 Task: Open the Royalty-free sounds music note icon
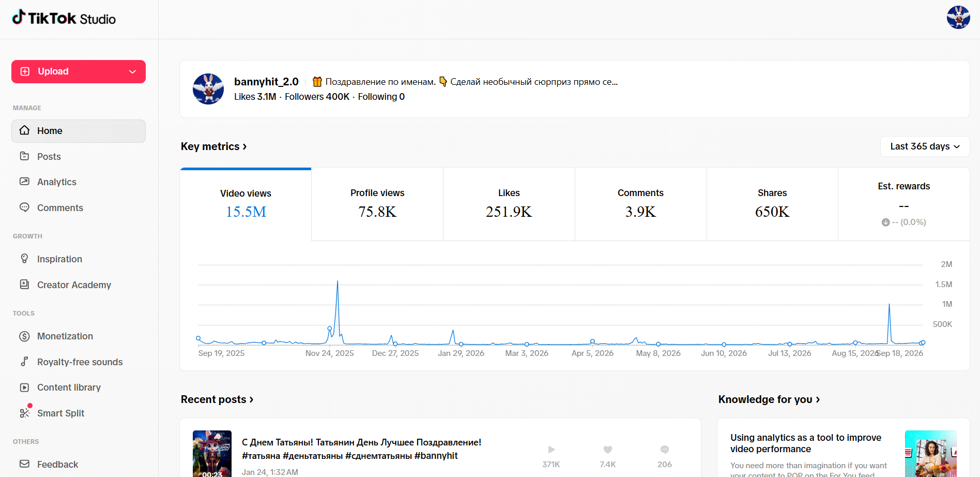click(24, 361)
